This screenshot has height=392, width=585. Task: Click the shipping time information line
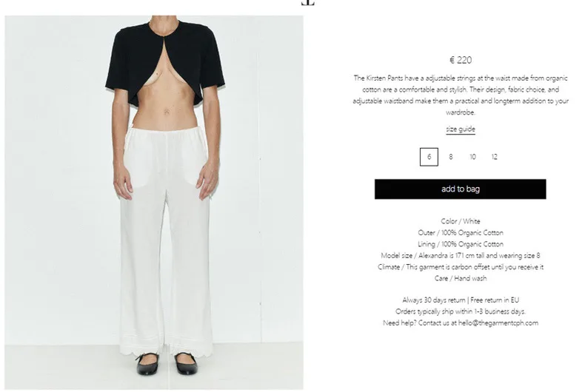[x=461, y=311]
